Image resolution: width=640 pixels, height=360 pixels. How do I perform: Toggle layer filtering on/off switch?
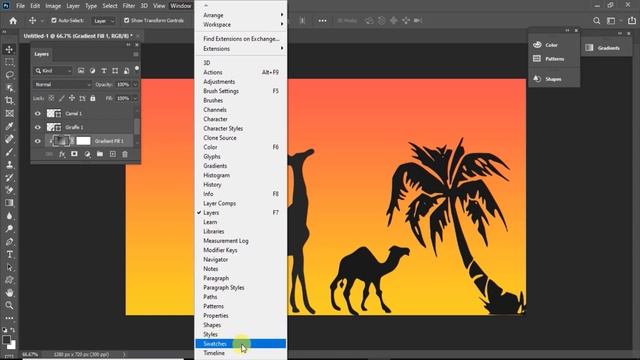pos(137,69)
